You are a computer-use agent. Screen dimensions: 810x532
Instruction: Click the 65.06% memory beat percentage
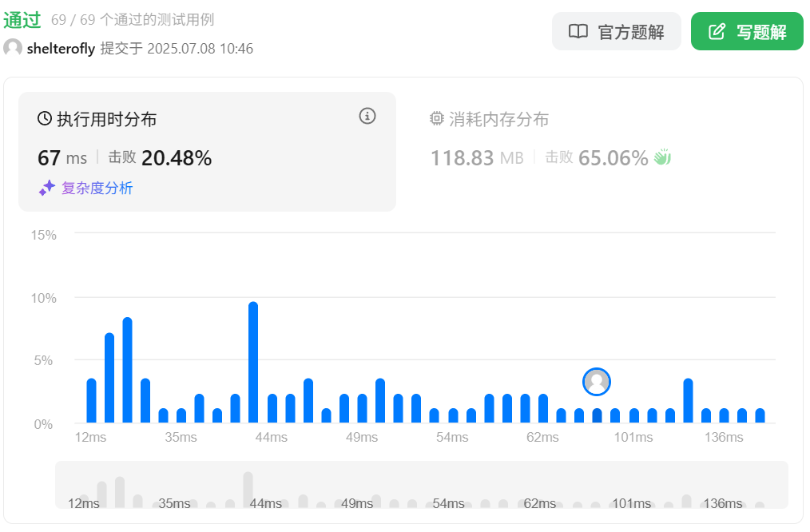[x=613, y=158]
